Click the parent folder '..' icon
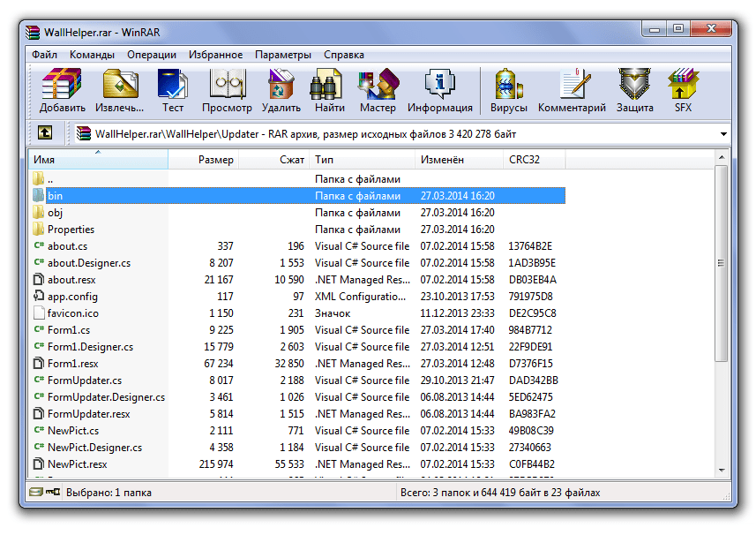The width and height of the screenshot is (756, 535). tap(39, 178)
